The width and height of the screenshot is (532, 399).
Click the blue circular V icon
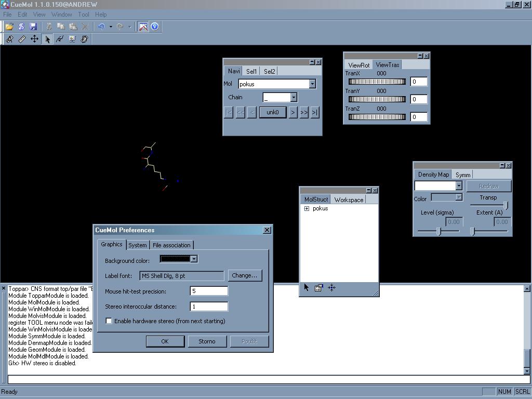click(155, 26)
